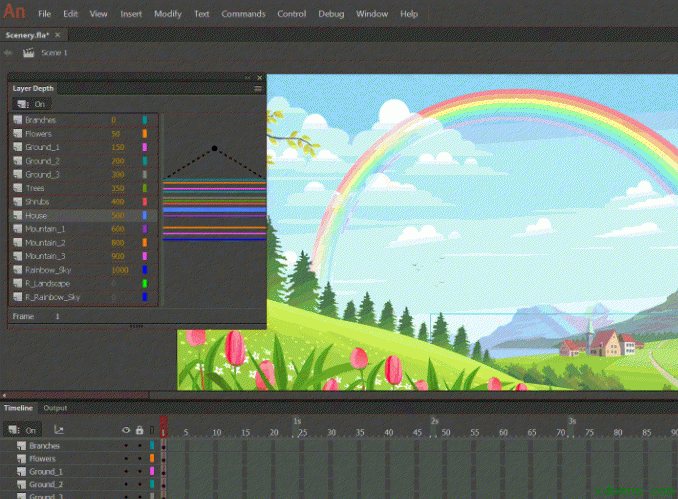Select the House depth value 500
The height and width of the screenshot is (499, 678).
[x=118, y=215]
